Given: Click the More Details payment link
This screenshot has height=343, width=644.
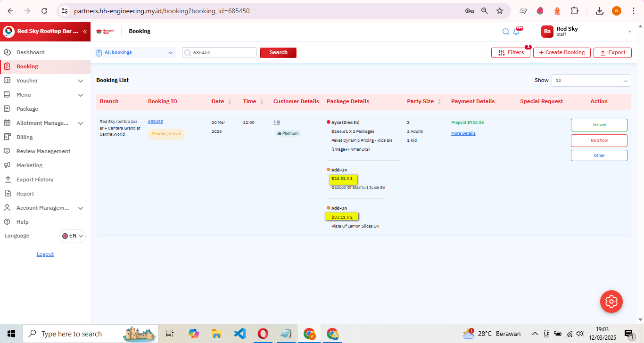Looking at the screenshot, I should (x=463, y=133).
